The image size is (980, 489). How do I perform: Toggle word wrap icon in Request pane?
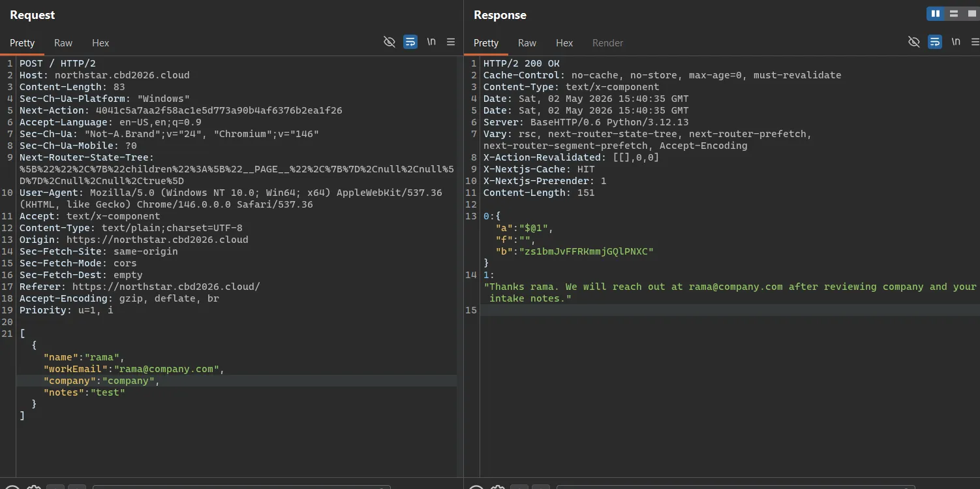(410, 42)
